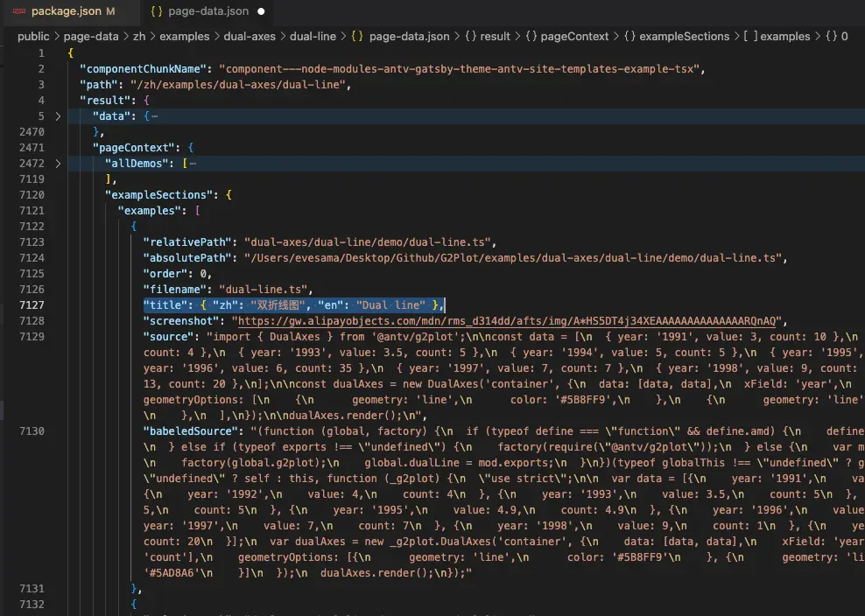Screen dimensions: 865x616
Task: Click the "exampleSections" breadcrumb item
Action: pyautogui.click(x=684, y=37)
